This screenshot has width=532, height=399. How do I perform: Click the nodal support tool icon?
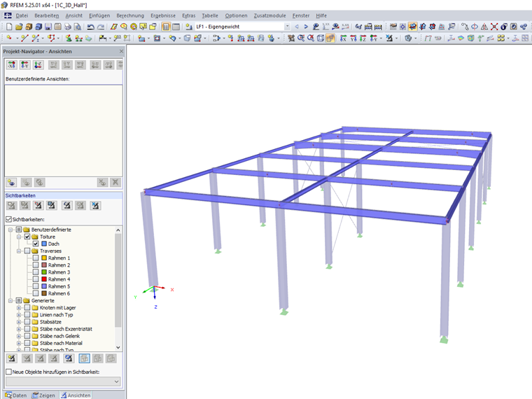[x=69, y=38]
